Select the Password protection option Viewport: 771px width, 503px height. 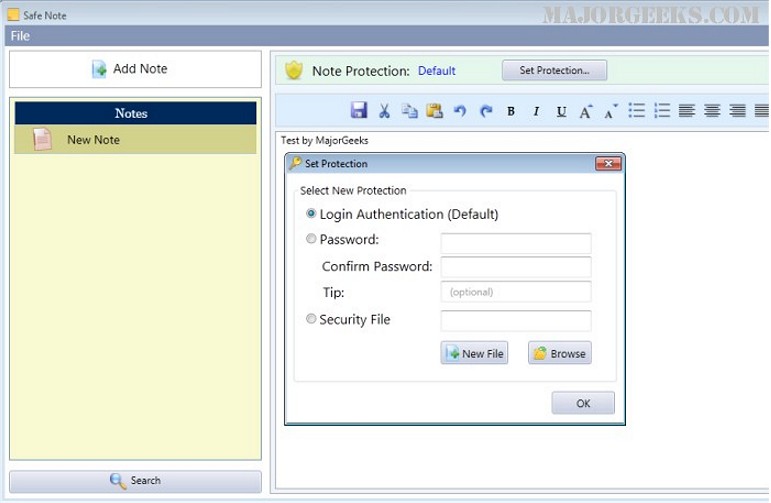311,238
